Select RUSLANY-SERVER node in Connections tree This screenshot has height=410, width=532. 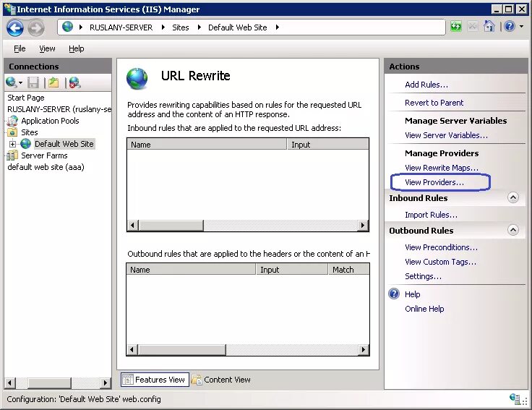point(59,109)
